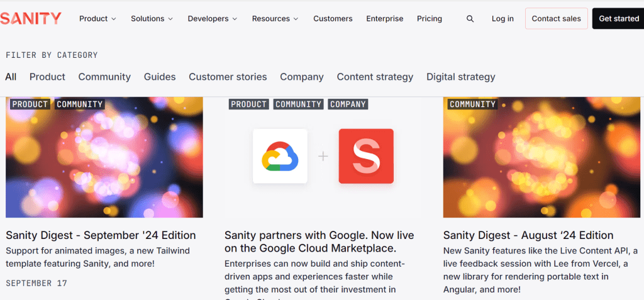Navigate to the Enterprise page
The height and width of the screenshot is (300, 644).
[x=385, y=19]
